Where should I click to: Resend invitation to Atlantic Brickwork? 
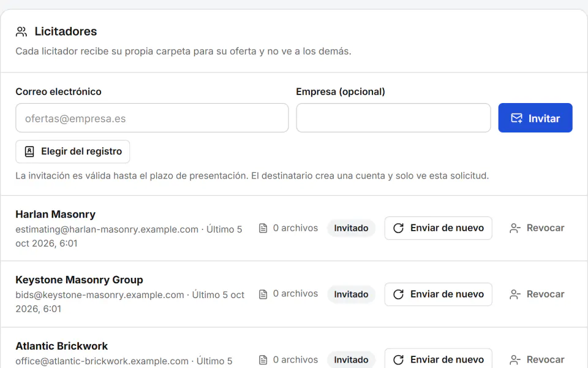(438, 359)
